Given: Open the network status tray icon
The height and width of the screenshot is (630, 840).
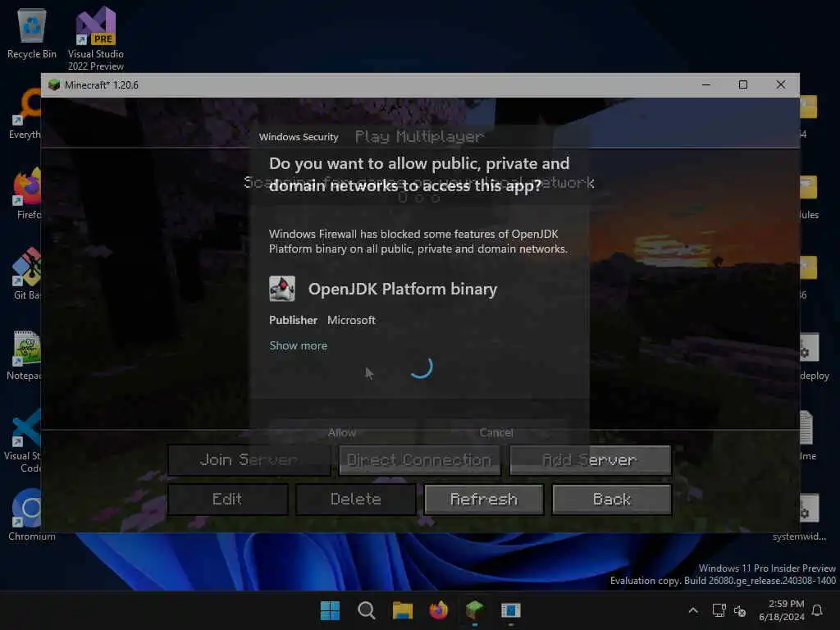Looking at the screenshot, I should point(719,610).
